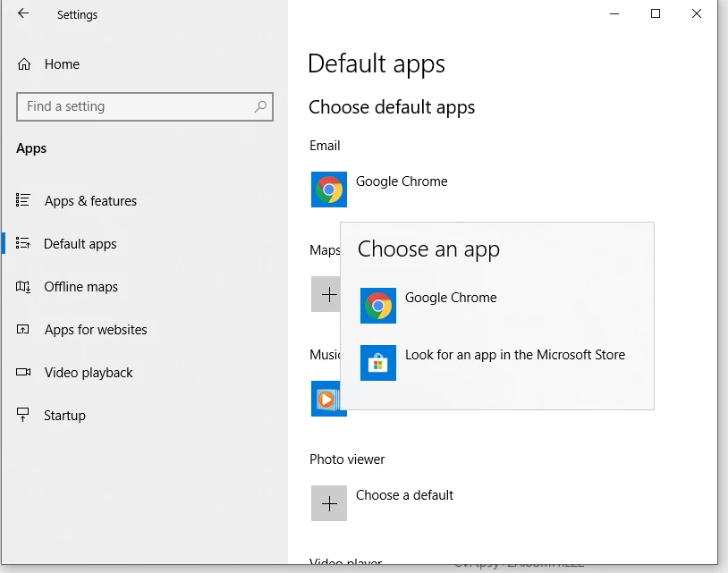The width and height of the screenshot is (728, 573).
Task: Click the Startup sidebar icon
Action: pyautogui.click(x=22, y=414)
